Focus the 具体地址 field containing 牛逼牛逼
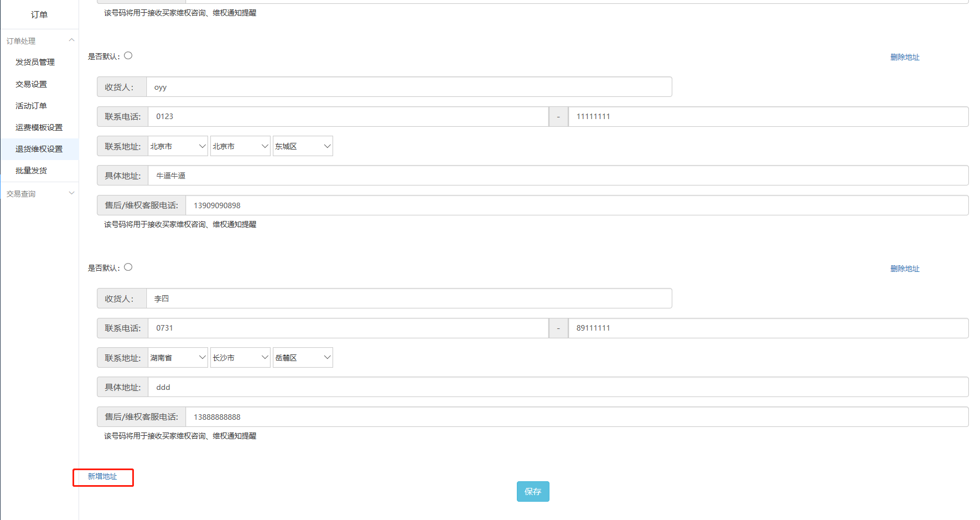 (x=558, y=176)
